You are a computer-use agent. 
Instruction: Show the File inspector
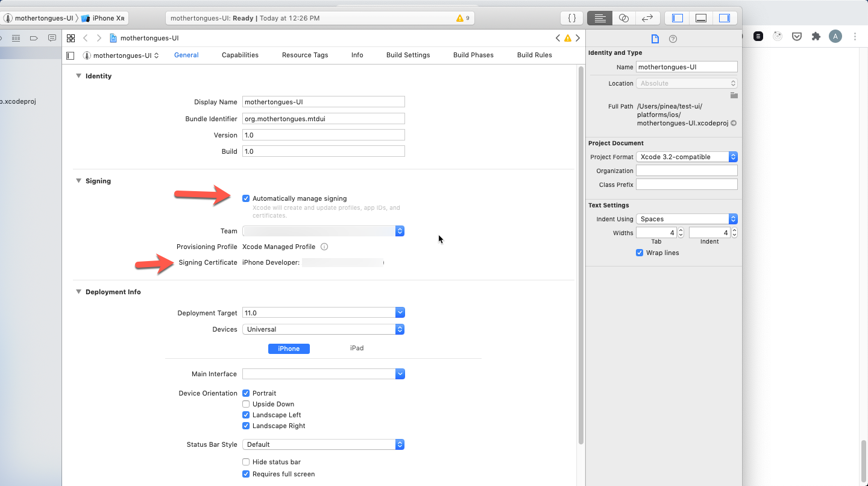tap(655, 39)
